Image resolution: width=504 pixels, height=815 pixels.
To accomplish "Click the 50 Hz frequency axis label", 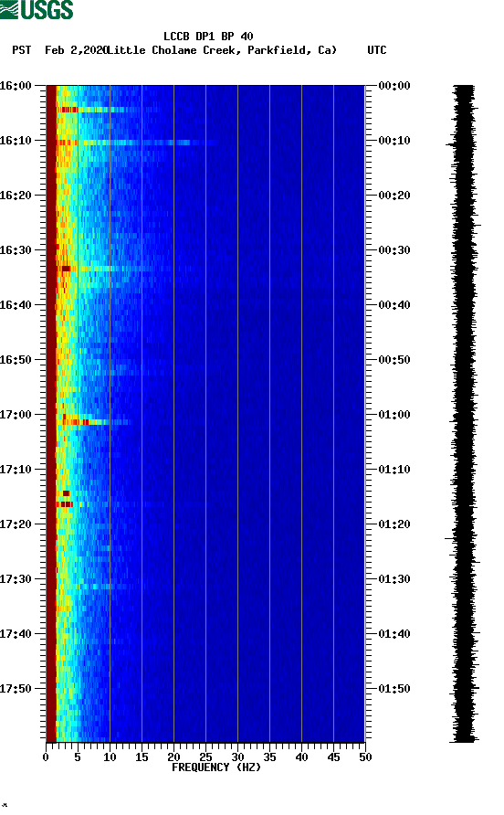I will coord(365,757).
